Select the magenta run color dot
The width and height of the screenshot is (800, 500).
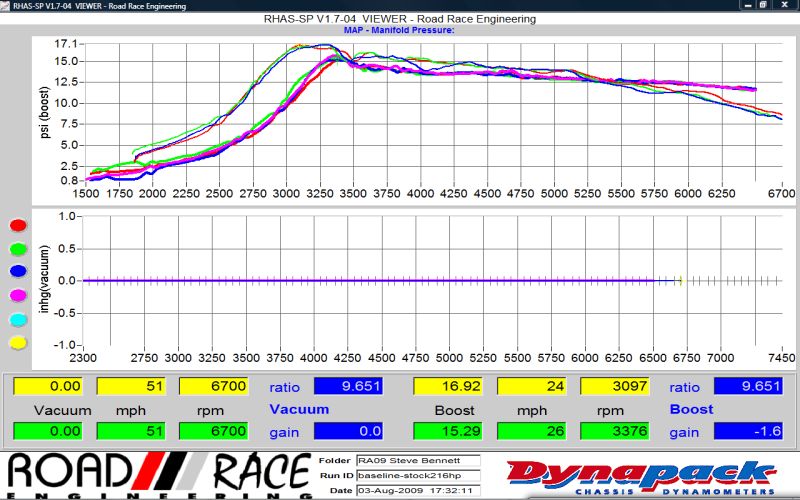click(15, 296)
